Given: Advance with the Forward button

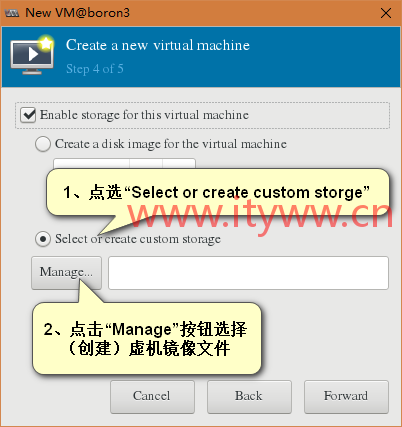Looking at the screenshot, I should click(346, 396).
